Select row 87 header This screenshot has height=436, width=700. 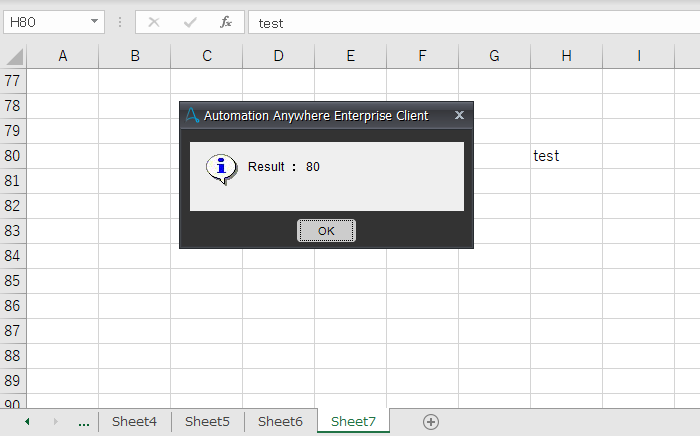[x=13, y=331]
